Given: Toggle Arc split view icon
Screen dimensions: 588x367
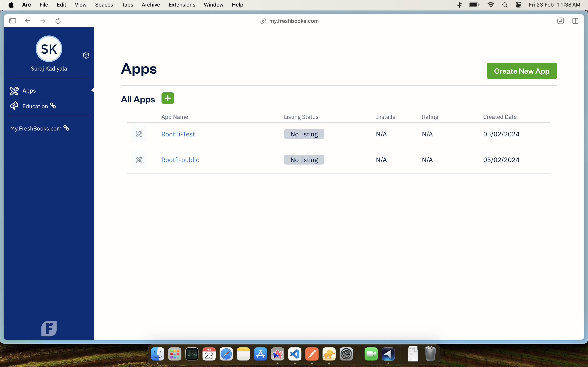Looking at the screenshot, I should click(x=575, y=21).
